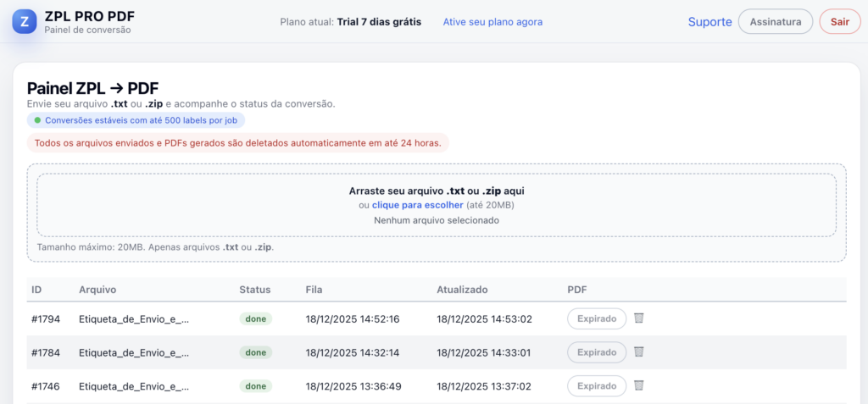Log out using the Sair button
This screenshot has width=868, height=404.
(840, 22)
